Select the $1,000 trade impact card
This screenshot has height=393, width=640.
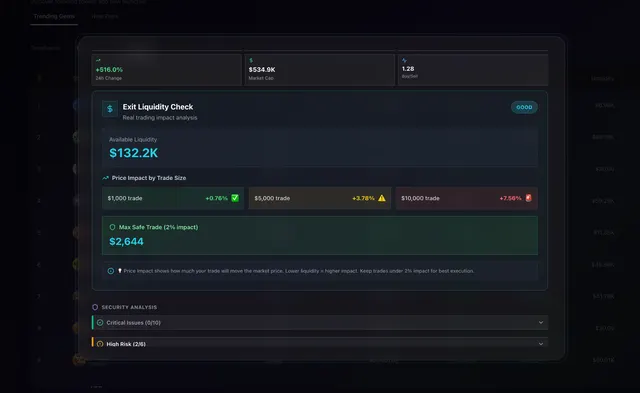tap(173, 198)
